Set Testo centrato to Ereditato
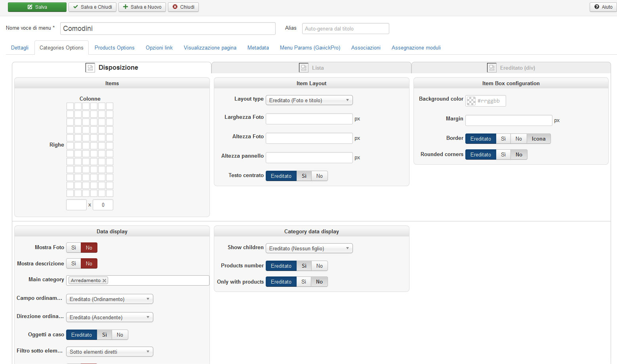The image size is (617, 364). (x=281, y=176)
